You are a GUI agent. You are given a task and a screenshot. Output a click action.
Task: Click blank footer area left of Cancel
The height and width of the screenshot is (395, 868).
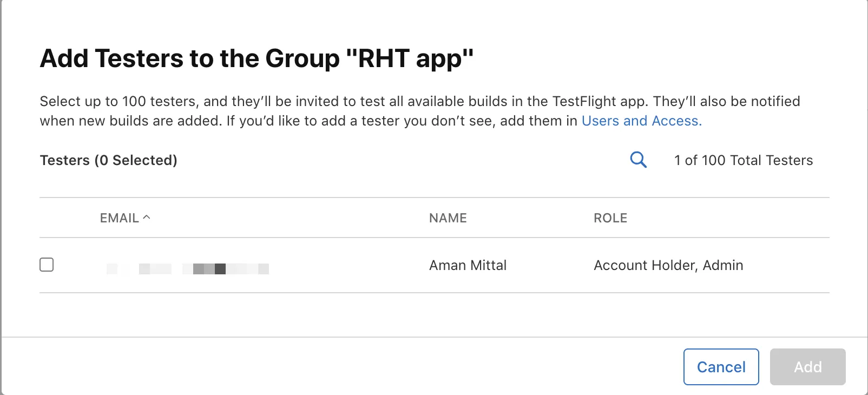point(341,366)
